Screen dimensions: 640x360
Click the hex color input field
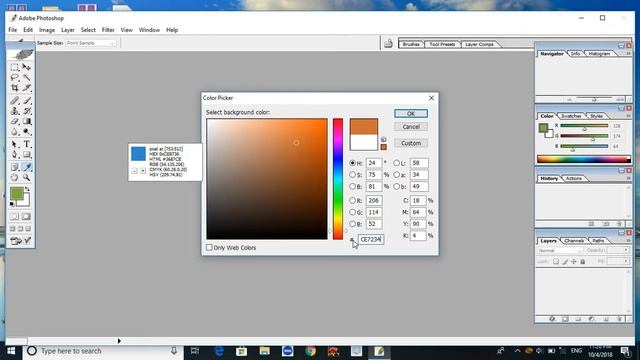(371, 240)
